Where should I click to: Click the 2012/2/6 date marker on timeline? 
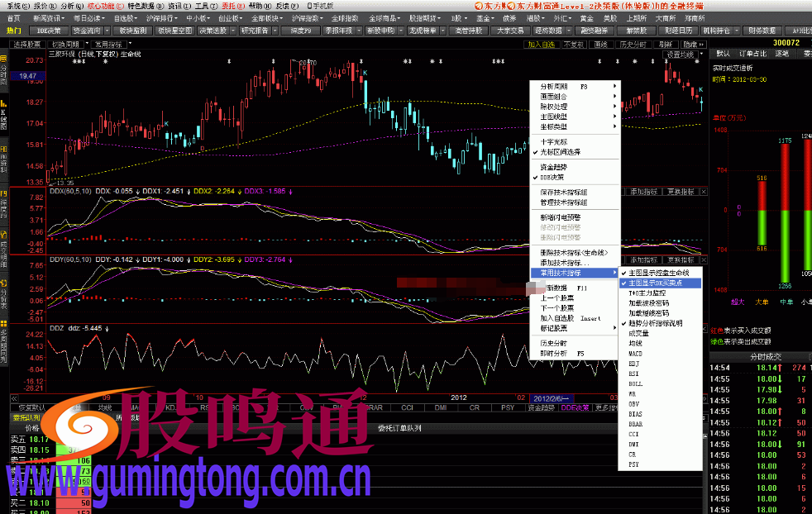[x=551, y=398]
